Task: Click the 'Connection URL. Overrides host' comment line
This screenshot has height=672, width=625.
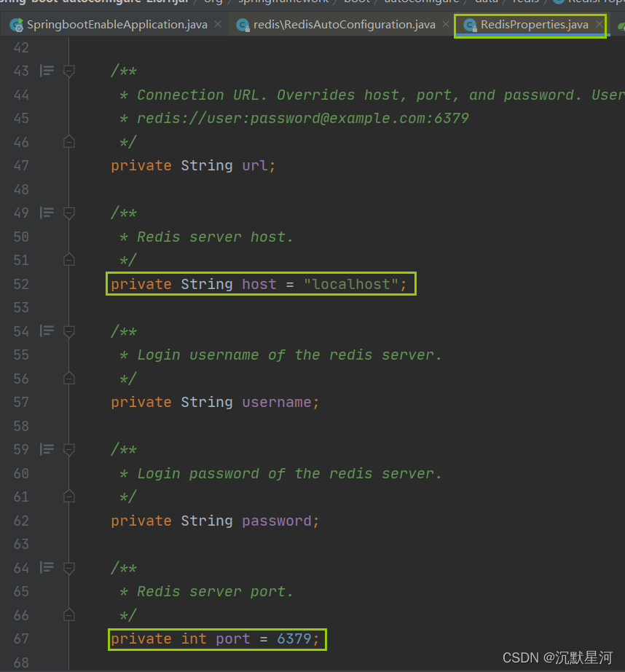Action: 372,95
